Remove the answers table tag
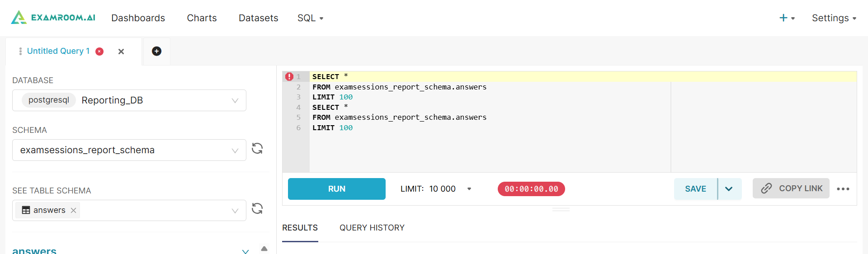This screenshot has width=868, height=254. pyautogui.click(x=73, y=210)
